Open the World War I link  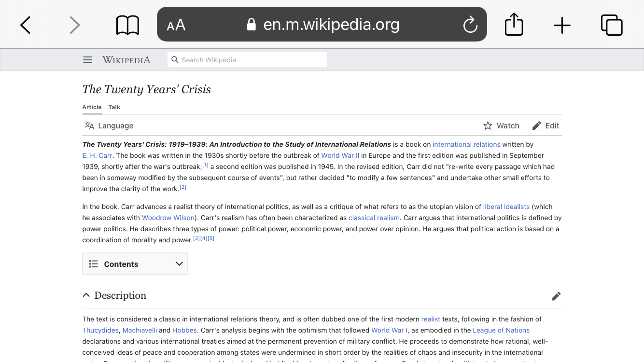pos(390,330)
